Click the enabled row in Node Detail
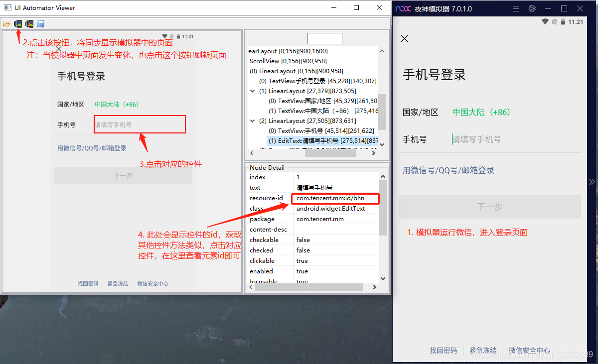Viewport: 598px width, 364px height. 313,271
